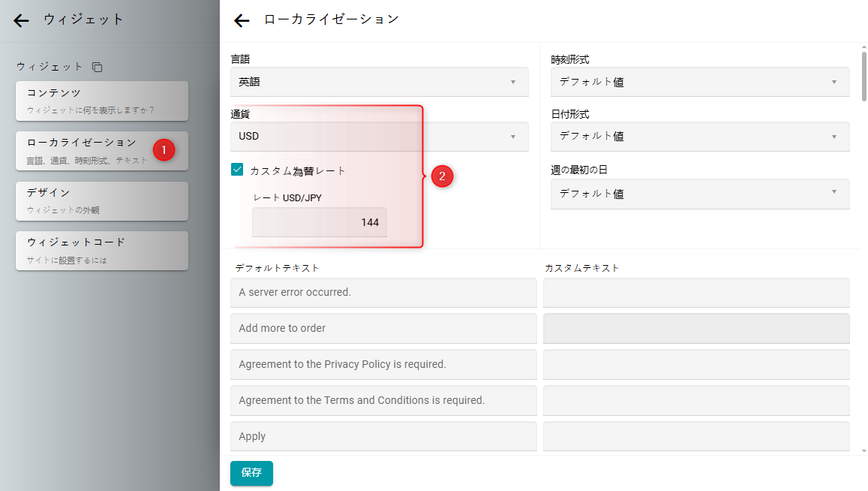This screenshot has width=868, height=491.
Task: Click the vertical scrollbar thumb at right
Action: (x=864, y=75)
